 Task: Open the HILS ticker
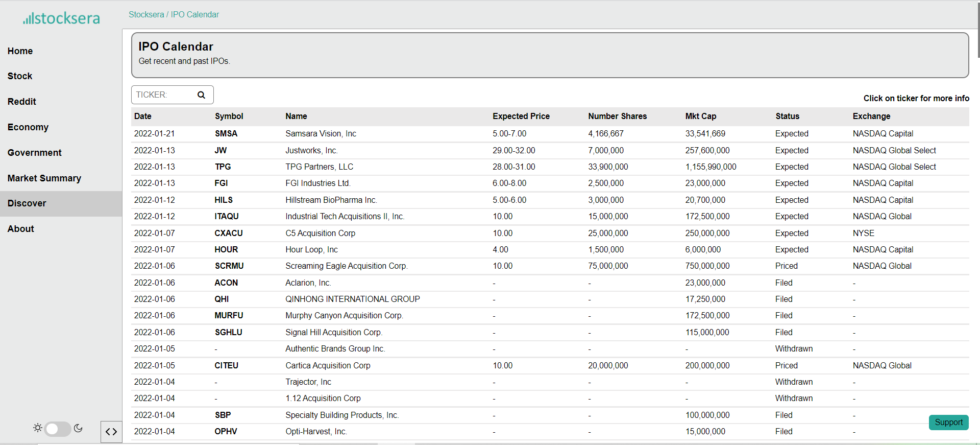[x=224, y=200]
